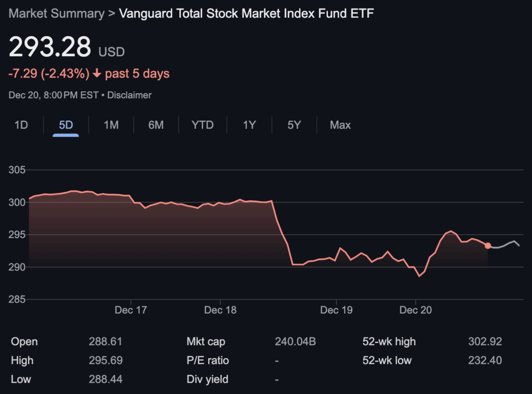Open the Max chart range
This screenshot has width=532, height=394.
(x=340, y=125)
